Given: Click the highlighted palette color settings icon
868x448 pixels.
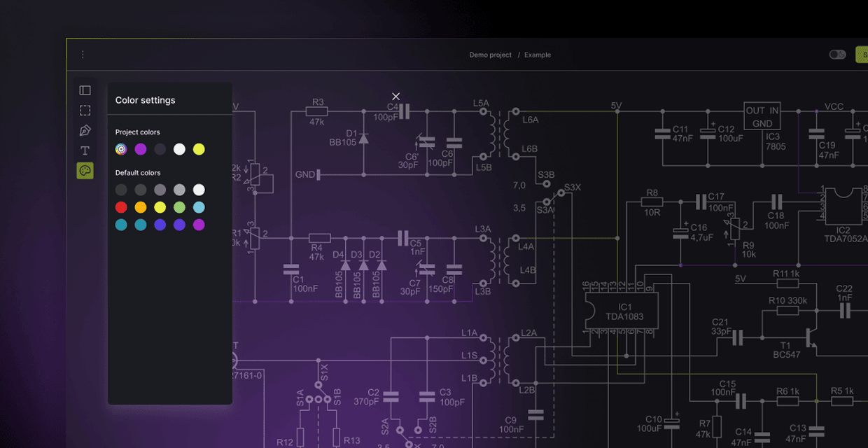Looking at the screenshot, I should click(x=85, y=170).
